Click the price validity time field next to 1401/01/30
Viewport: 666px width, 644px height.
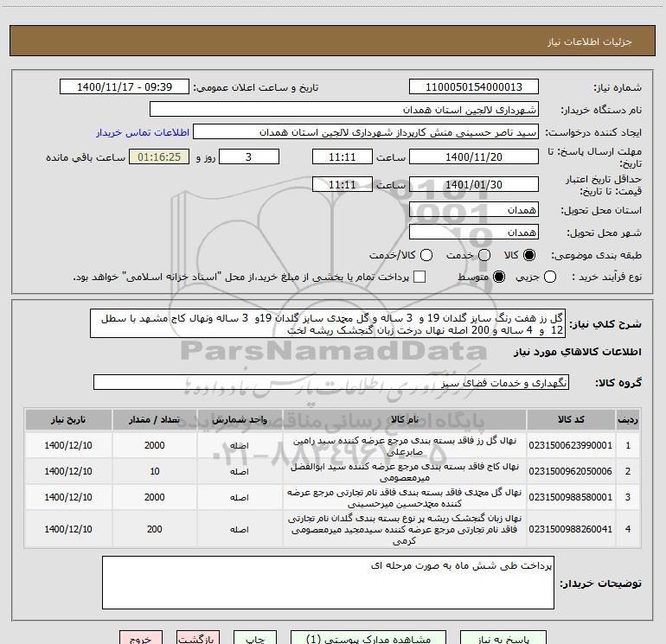[x=343, y=184]
